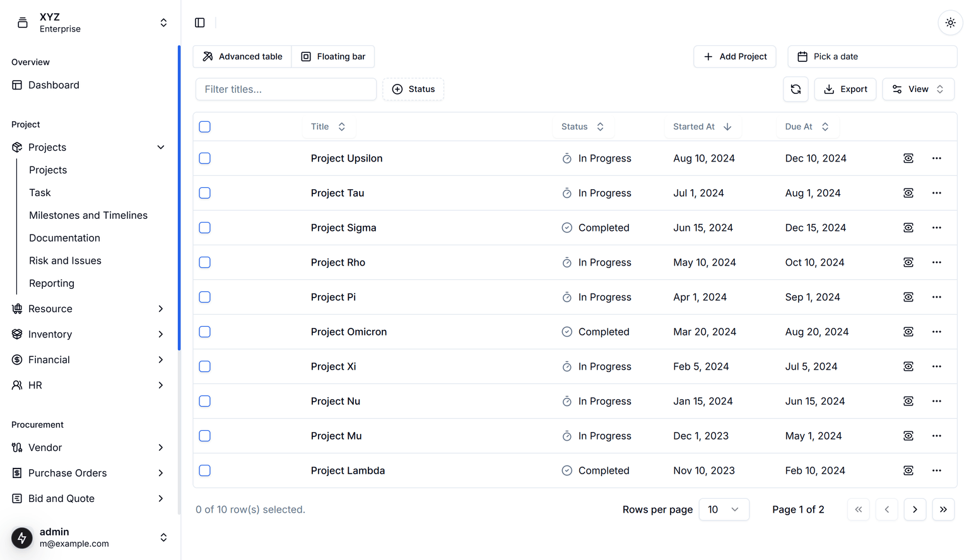969x560 pixels.
Task: Switch theme with the sun icon
Action: (x=950, y=23)
